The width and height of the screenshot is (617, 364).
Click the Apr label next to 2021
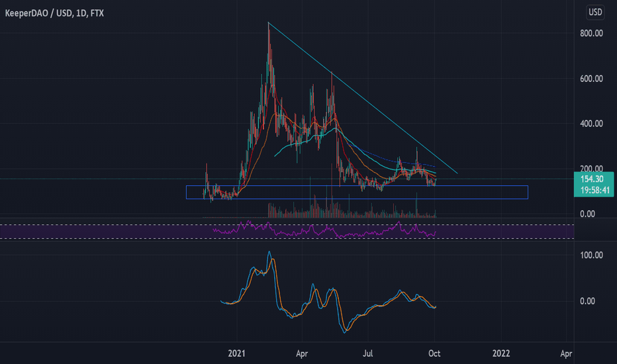pyautogui.click(x=302, y=353)
